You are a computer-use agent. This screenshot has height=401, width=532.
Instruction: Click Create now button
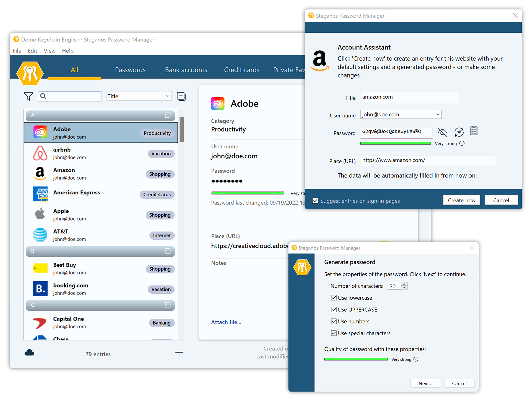click(462, 200)
